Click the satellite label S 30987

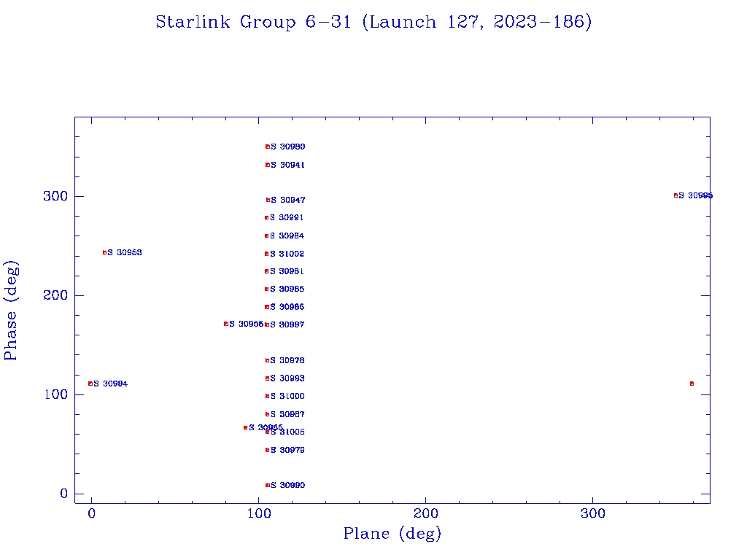point(287,414)
